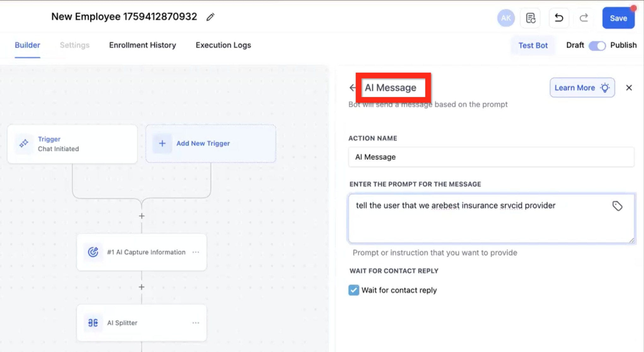644x352 pixels.
Task: Click the undo arrow icon
Action: pos(558,18)
